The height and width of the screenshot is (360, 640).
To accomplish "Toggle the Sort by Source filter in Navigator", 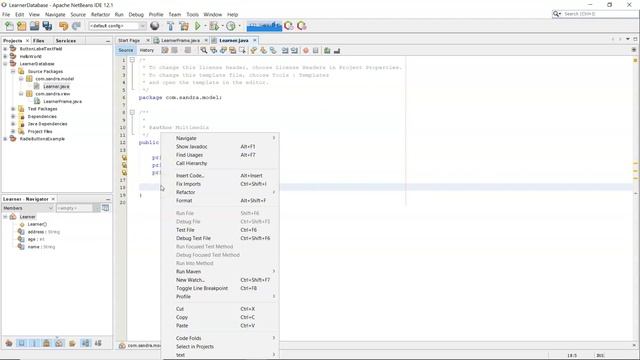I will coord(98,343).
